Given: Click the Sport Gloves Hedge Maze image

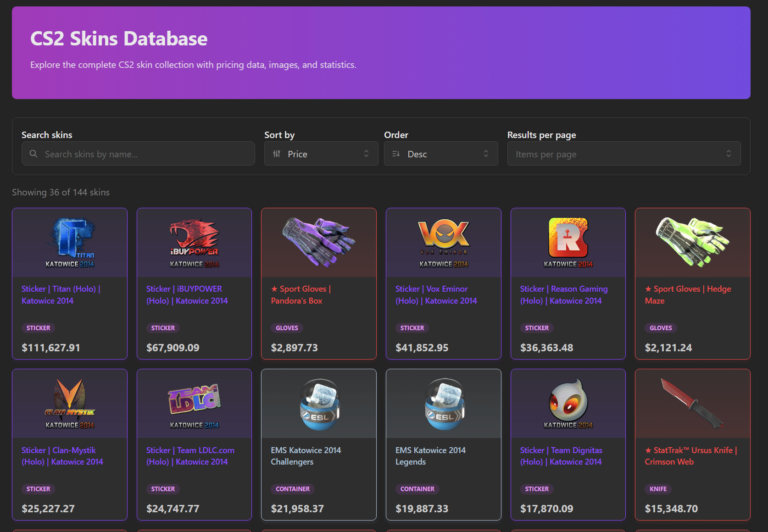Looking at the screenshot, I should click(692, 242).
